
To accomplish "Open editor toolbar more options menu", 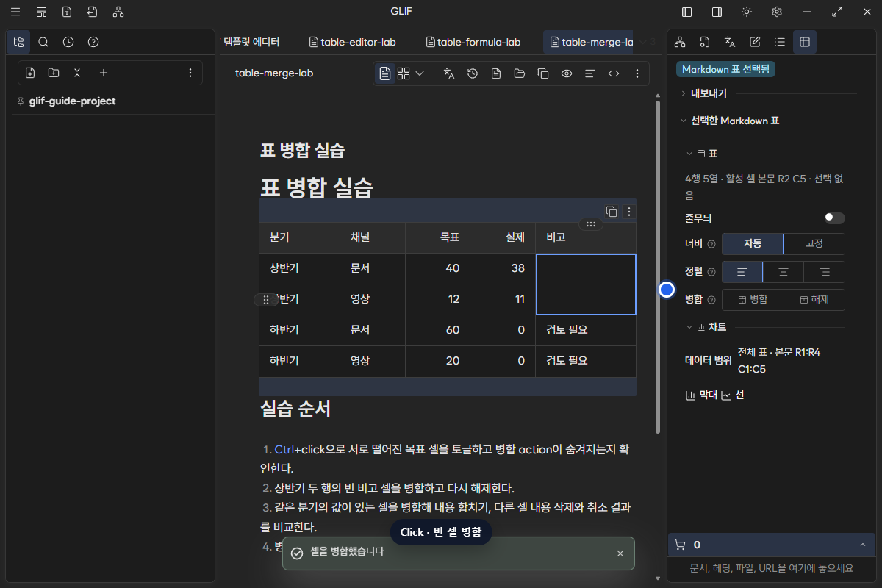I will [637, 73].
